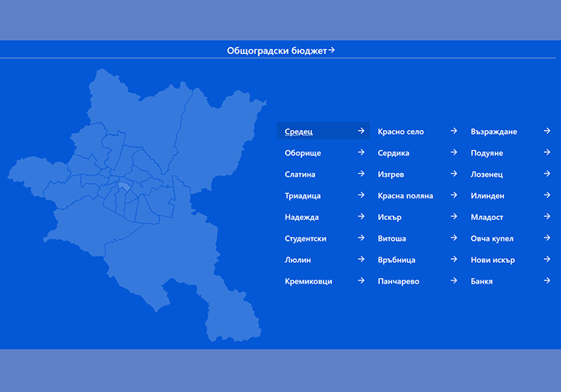This screenshot has width=561, height=392.
Task: Open the Надежда district page
Action: (301, 218)
